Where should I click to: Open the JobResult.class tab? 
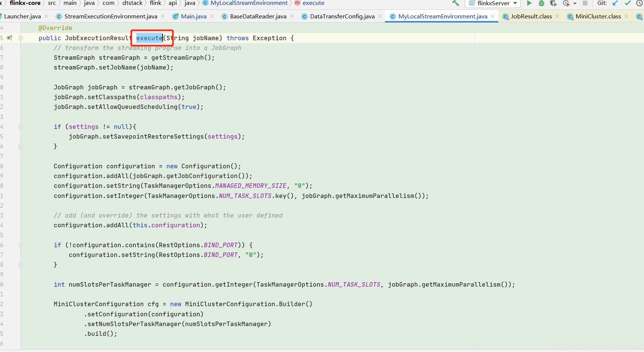(x=531, y=16)
